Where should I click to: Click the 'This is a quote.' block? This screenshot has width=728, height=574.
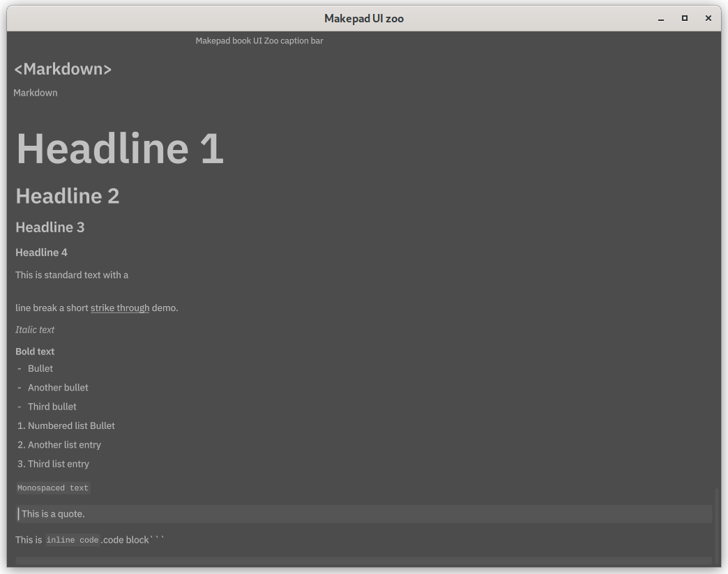tap(53, 513)
